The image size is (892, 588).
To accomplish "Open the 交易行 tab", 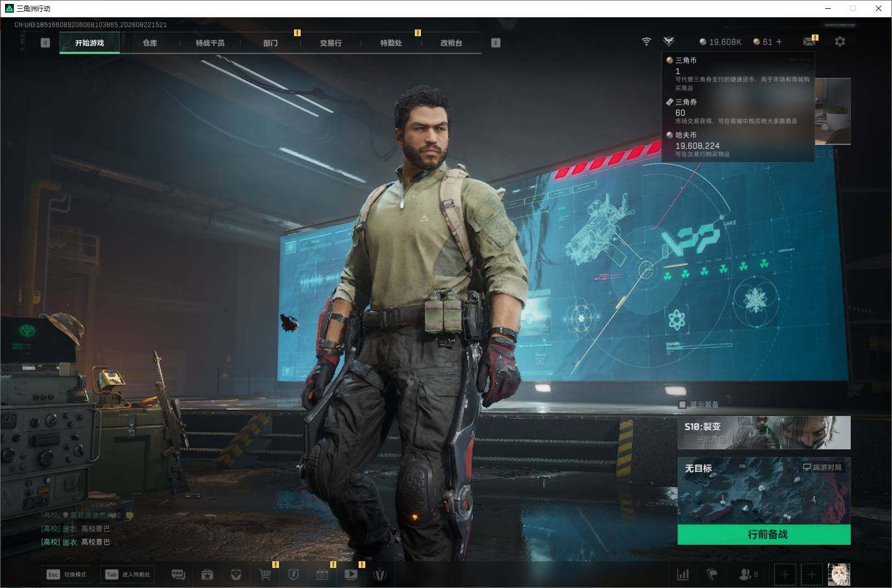I will point(331,43).
